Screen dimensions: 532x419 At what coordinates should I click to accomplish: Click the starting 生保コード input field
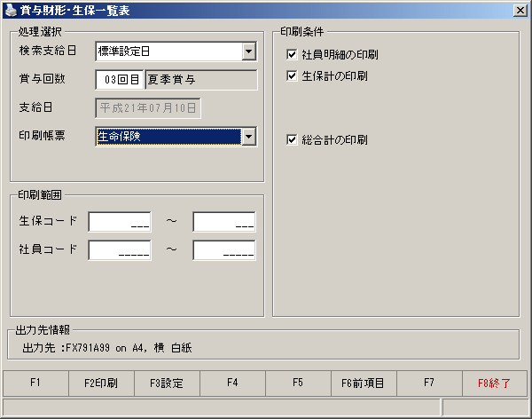(120, 222)
